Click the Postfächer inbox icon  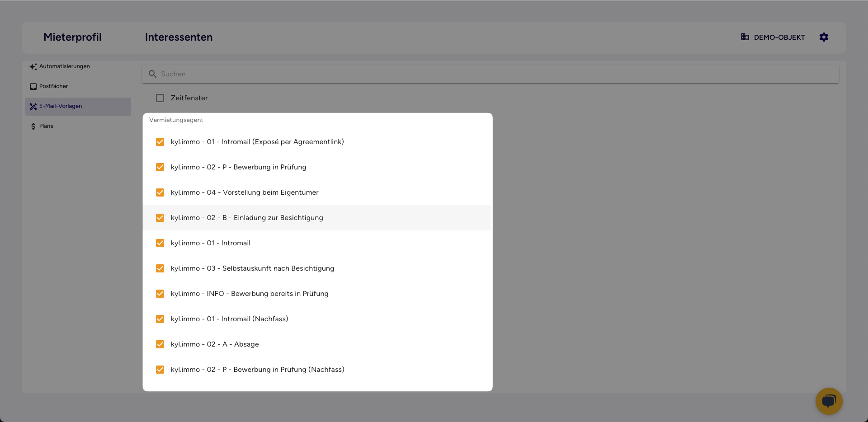point(33,86)
